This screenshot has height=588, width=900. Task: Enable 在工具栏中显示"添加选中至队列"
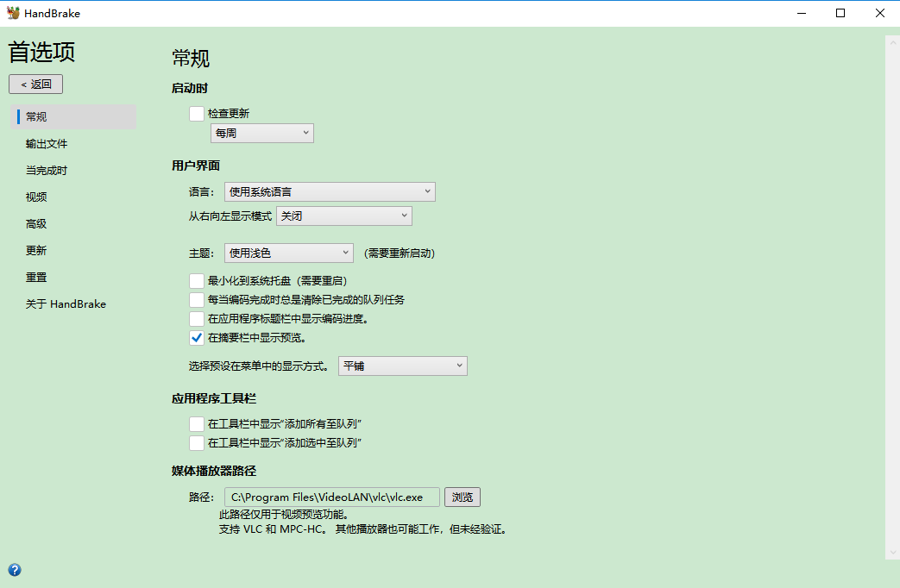click(x=197, y=442)
